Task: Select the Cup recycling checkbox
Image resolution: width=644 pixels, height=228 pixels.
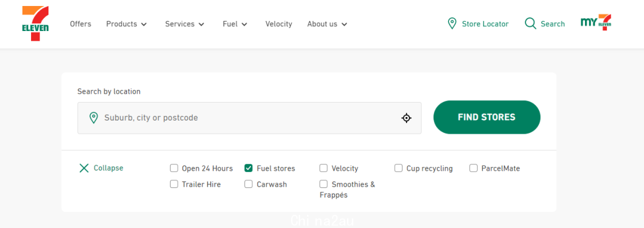Action: click(398, 168)
